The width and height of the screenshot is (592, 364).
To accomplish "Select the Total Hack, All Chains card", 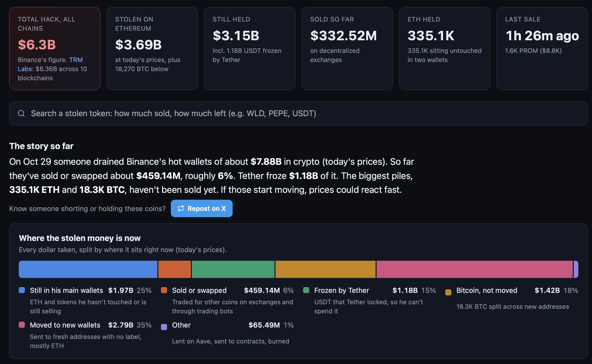I will coord(55,48).
